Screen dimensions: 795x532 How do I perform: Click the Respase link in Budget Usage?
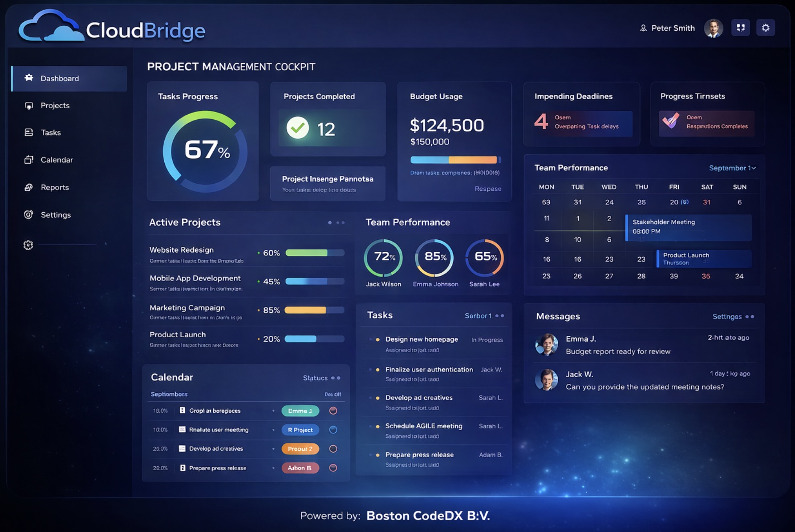point(488,189)
